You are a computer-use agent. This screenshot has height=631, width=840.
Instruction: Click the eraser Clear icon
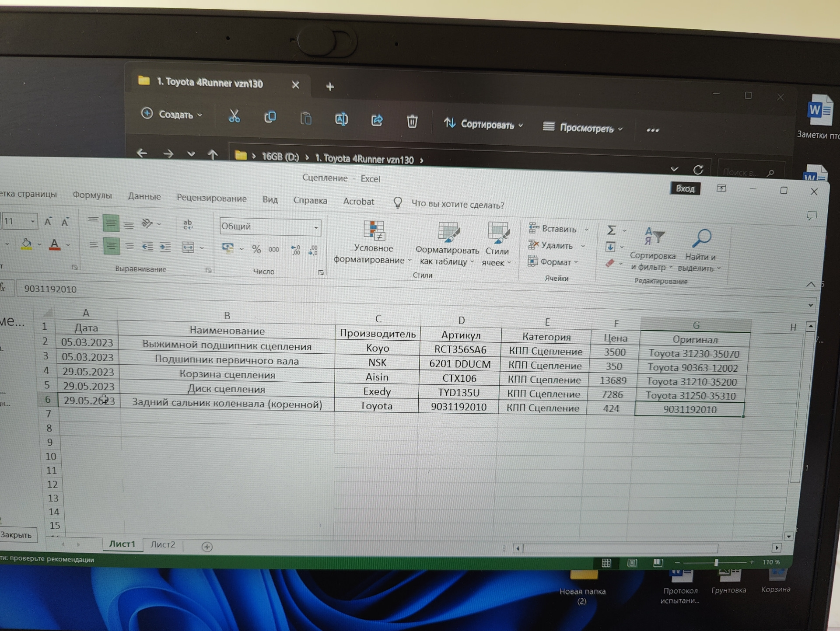pos(610,263)
